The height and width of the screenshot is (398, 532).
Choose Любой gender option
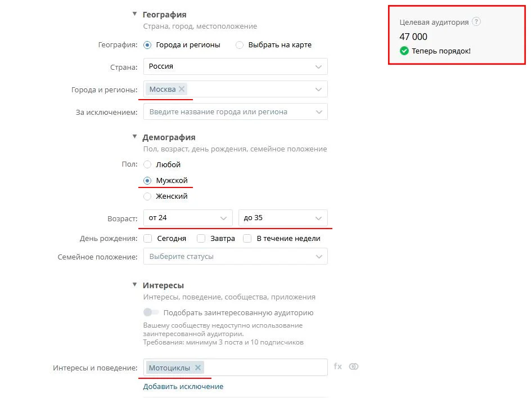[x=147, y=165]
